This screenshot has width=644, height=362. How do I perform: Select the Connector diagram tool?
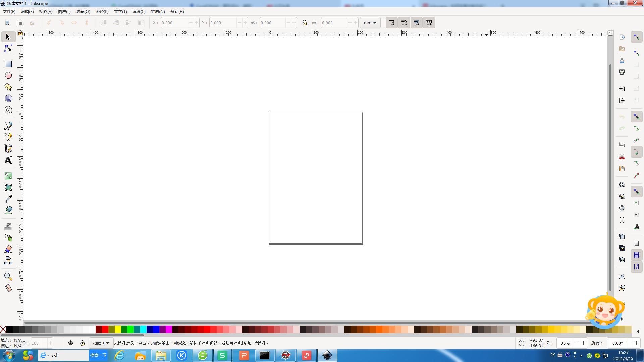click(x=8, y=260)
